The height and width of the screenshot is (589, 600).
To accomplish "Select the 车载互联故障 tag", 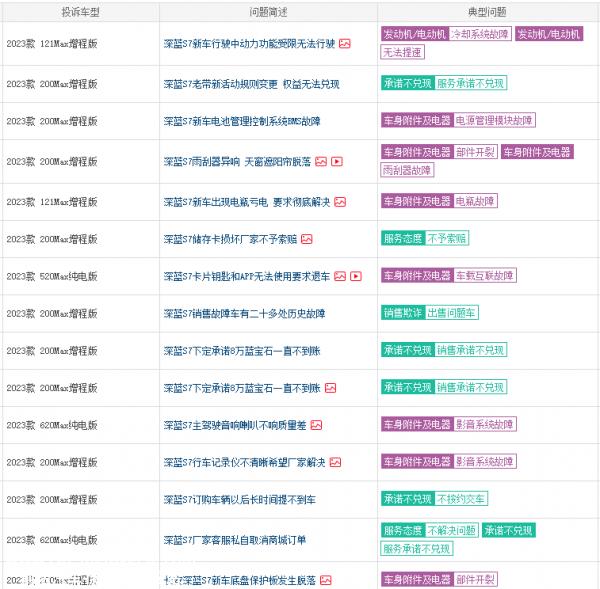I will tap(485, 276).
